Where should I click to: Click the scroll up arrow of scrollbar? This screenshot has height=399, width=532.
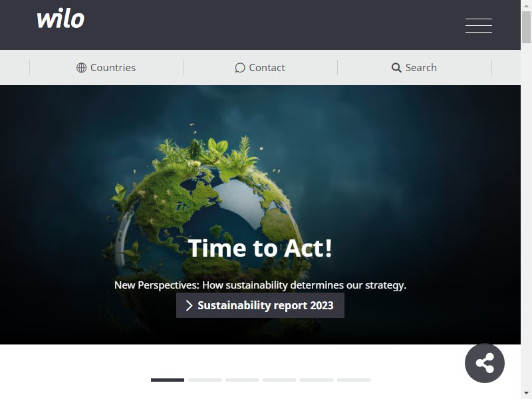pos(526,5)
